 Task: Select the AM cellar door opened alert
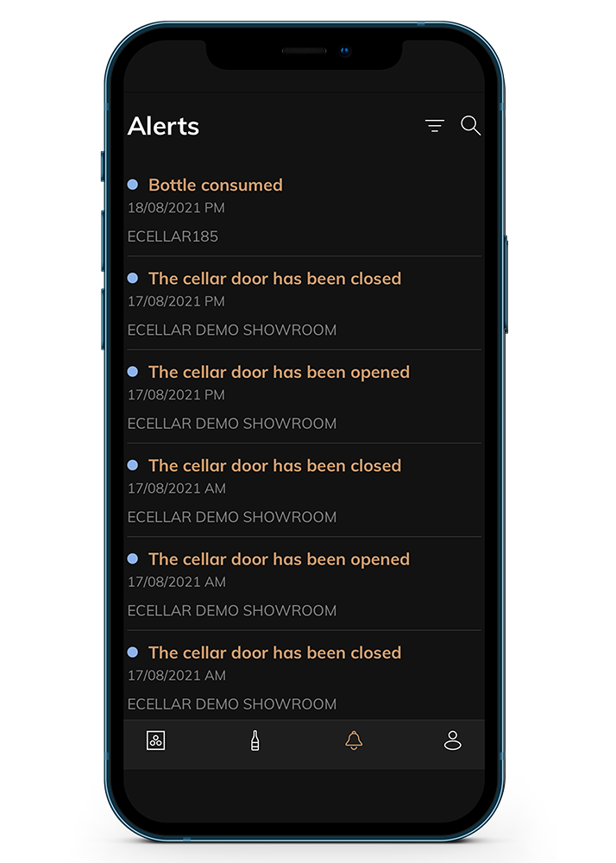tap(305, 584)
